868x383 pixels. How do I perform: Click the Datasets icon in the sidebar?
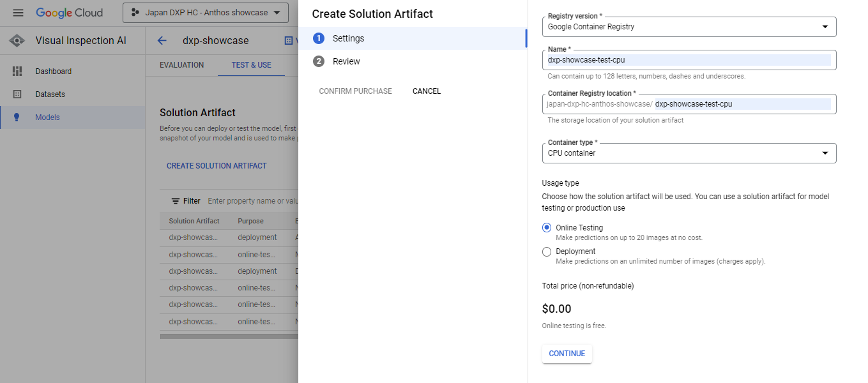tap(17, 94)
